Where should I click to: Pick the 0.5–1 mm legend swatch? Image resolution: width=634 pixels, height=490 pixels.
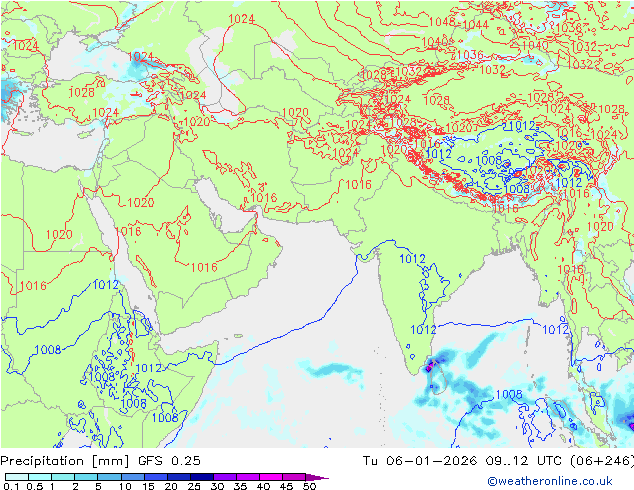[40, 477]
